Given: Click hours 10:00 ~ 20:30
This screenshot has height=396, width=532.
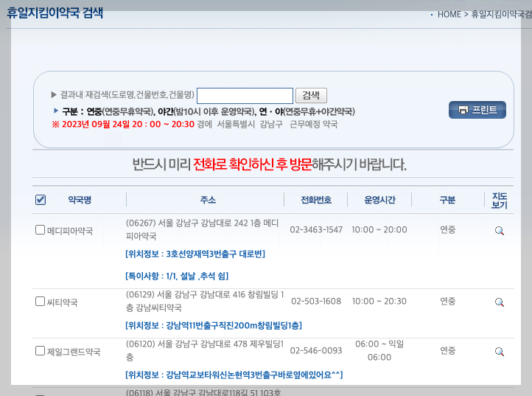Looking at the screenshot, I should [x=379, y=301].
